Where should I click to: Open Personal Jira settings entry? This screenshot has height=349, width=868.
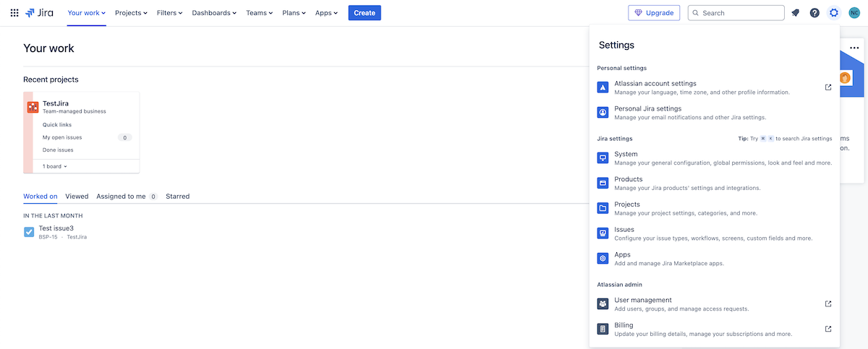click(x=715, y=113)
